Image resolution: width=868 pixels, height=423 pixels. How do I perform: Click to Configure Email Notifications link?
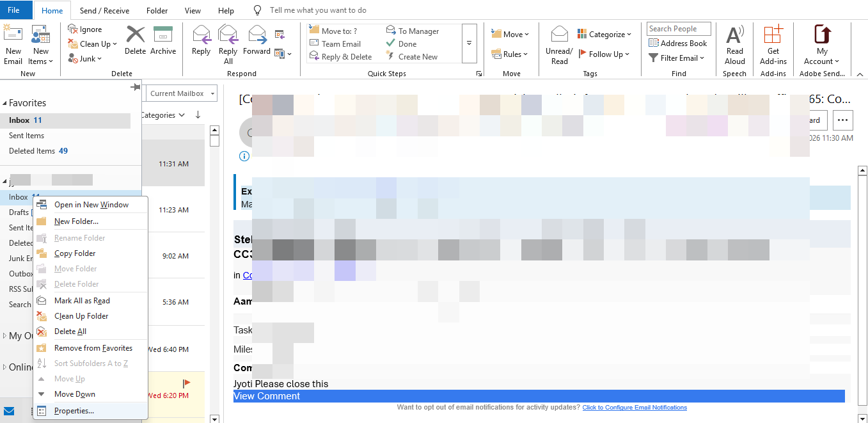coord(635,408)
